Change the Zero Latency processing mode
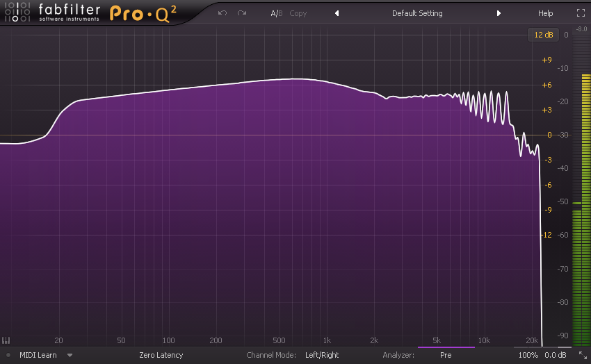Image resolution: width=591 pixels, height=364 pixels. click(x=161, y=355)
